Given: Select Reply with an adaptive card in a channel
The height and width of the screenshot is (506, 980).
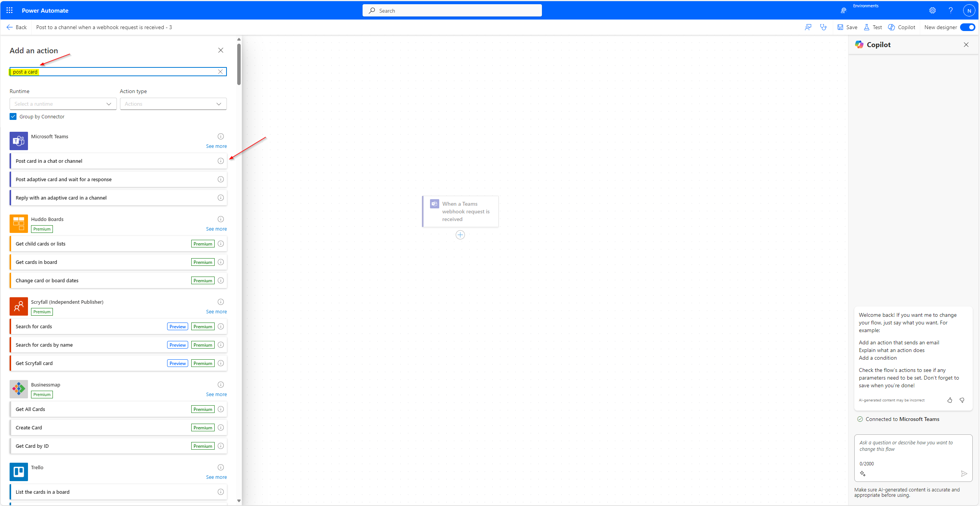Looking at the screenshot, I should 118,198.
